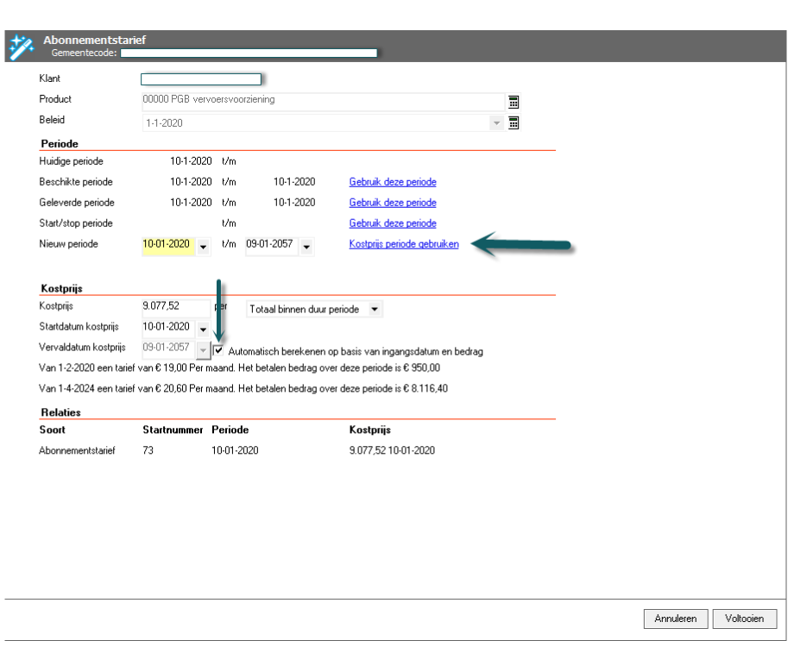Open the calculator icon beside Product field
Screen dimensions: 794x672
(514, 101)
